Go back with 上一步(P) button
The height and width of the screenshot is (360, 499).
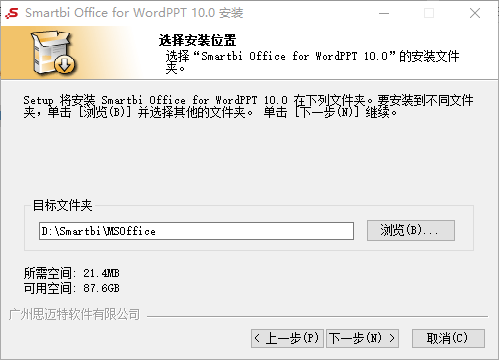pyautogui.click(x=287, y=339)
